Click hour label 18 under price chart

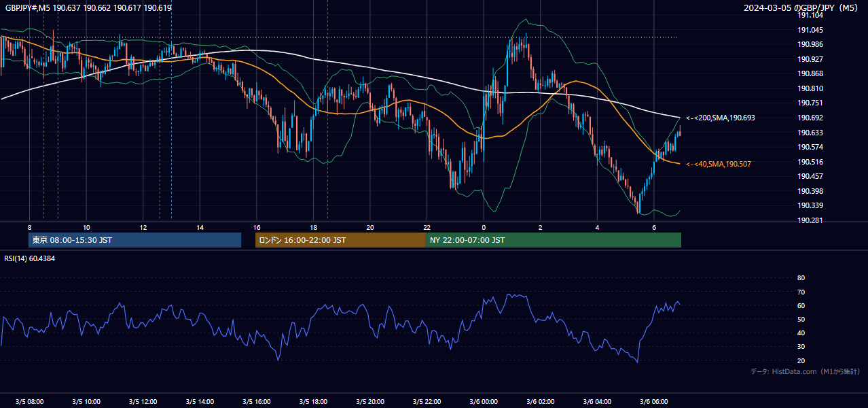point(313,227)
